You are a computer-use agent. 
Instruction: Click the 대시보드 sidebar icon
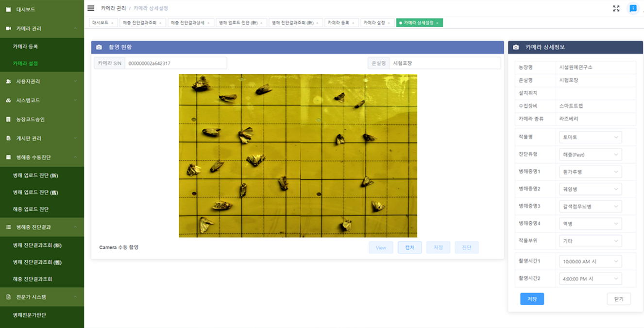click(8, 9)
